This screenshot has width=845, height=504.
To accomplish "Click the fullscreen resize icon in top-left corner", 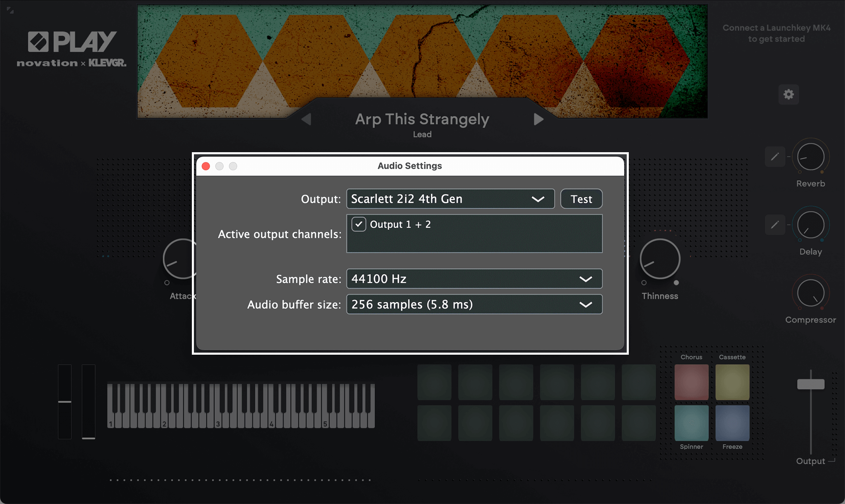I will pos(10,10).
